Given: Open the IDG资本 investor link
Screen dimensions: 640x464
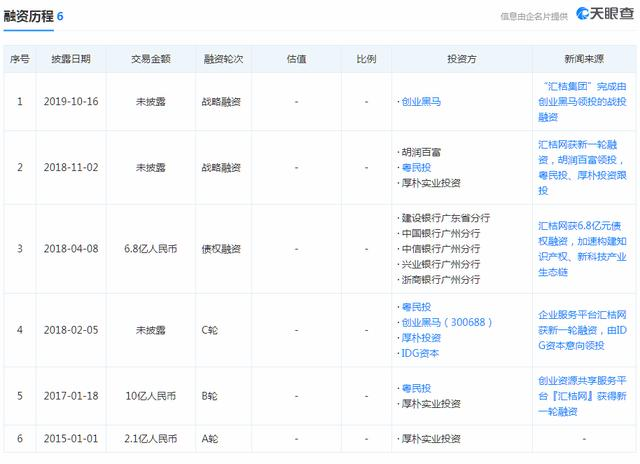Looking at the screenshot, I should [x=420, y=353].
